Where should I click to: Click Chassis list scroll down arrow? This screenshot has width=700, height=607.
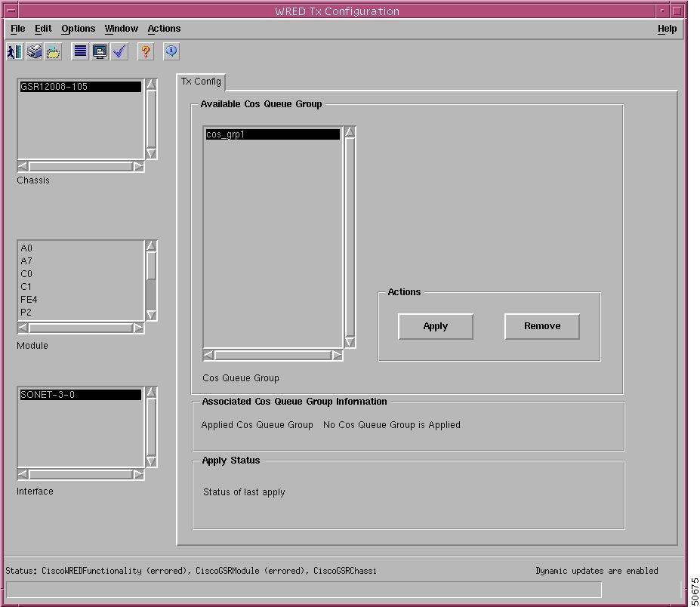tap(151, 153)
